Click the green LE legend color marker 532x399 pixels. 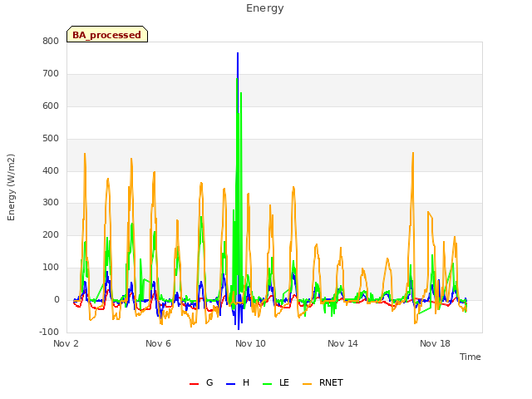[x=268, y=384]
